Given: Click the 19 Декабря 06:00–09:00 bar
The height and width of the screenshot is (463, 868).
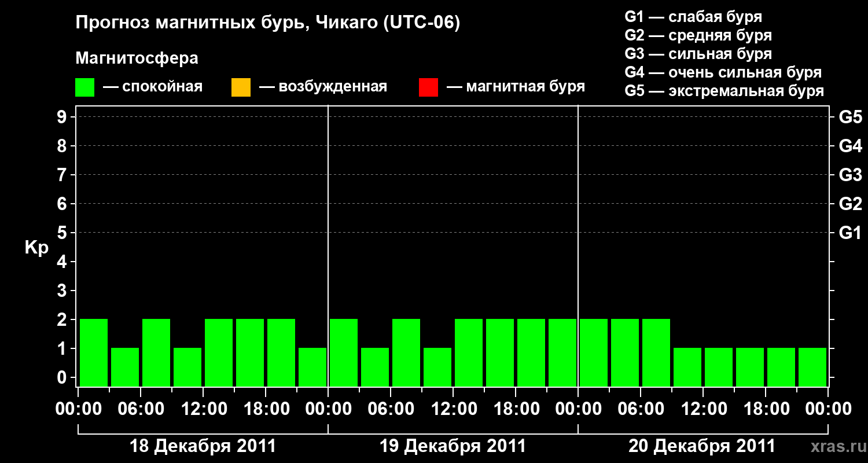Looking at the screenshot, I should click(406, 352).
